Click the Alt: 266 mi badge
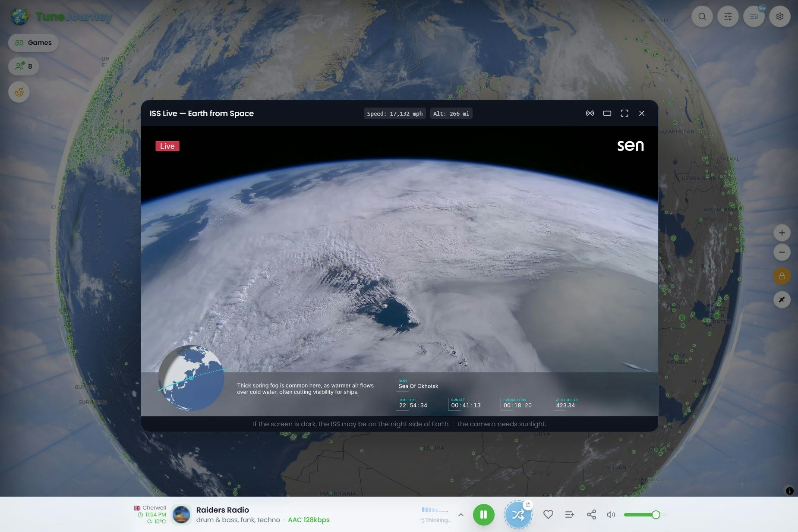The image size is (798, 532). [x=451, y=113]
